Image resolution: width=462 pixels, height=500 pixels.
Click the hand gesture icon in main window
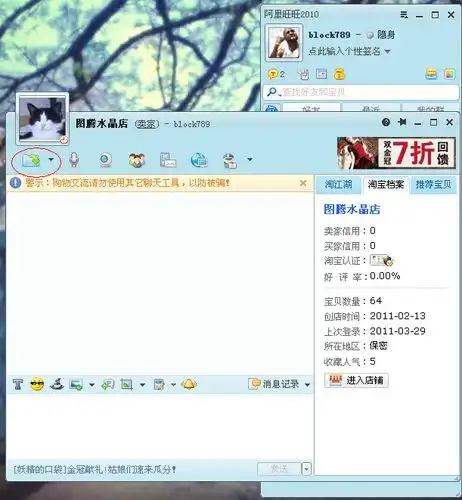pos(303,74)
